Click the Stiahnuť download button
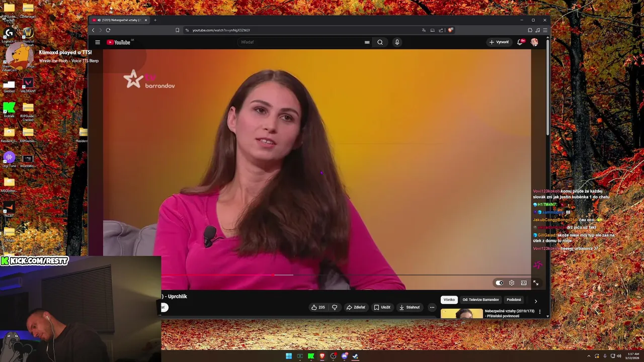The height and width of the screenshot is (362, 644). point(410,307)
